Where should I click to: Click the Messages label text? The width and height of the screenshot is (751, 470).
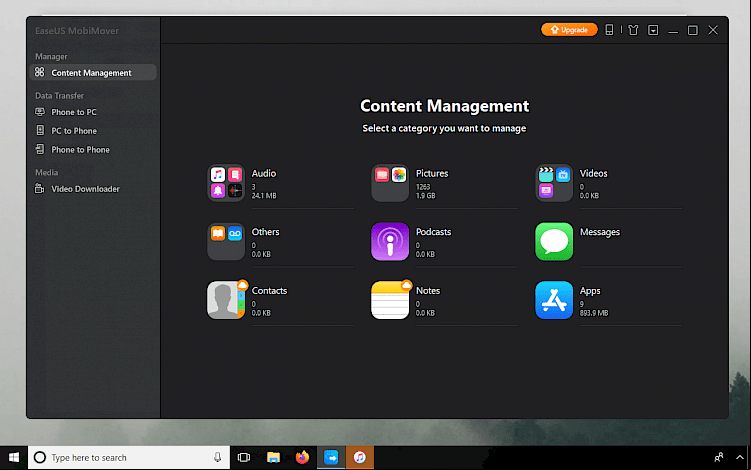tap(600, 232)
